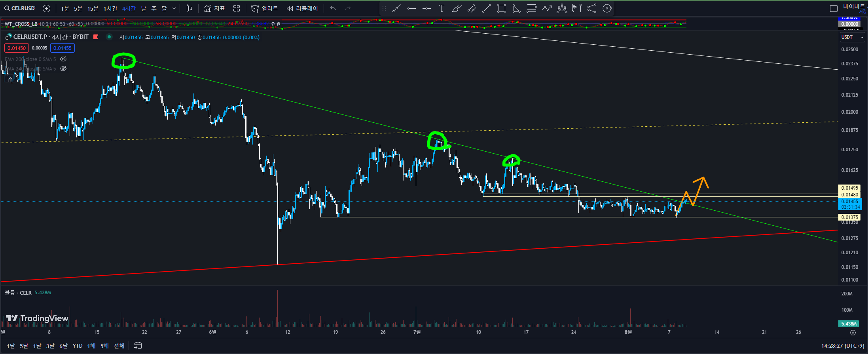Image resolution: width=868 pixels, height=354 pixels.
Task: Switch to the 5분 timeframe
Action: pyautogui.click(x=78, y=8)
